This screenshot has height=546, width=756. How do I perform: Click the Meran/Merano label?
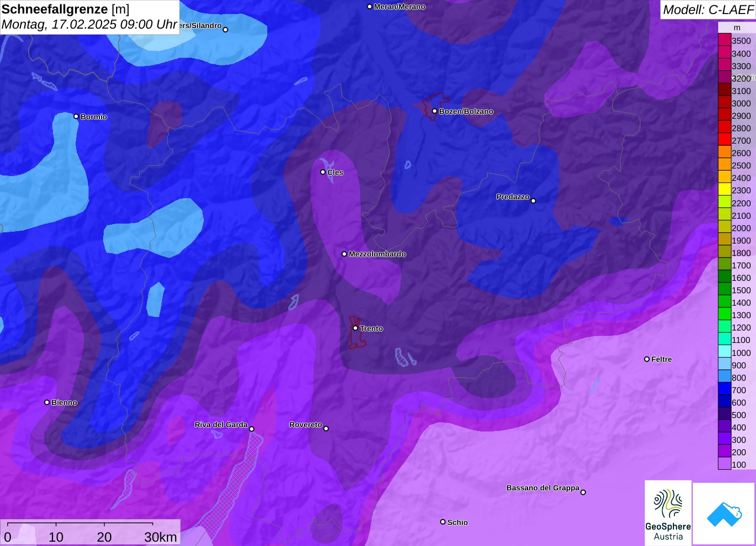coord(400,6)
